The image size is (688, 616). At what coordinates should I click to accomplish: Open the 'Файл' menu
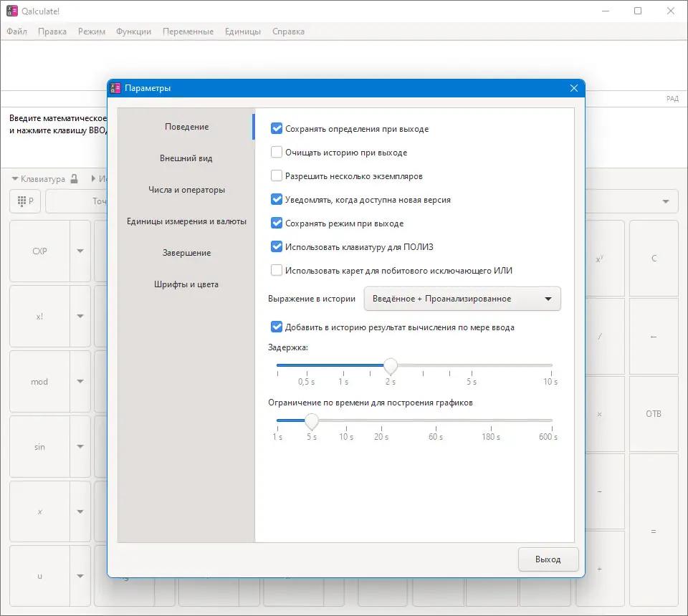tap(16, 32)
